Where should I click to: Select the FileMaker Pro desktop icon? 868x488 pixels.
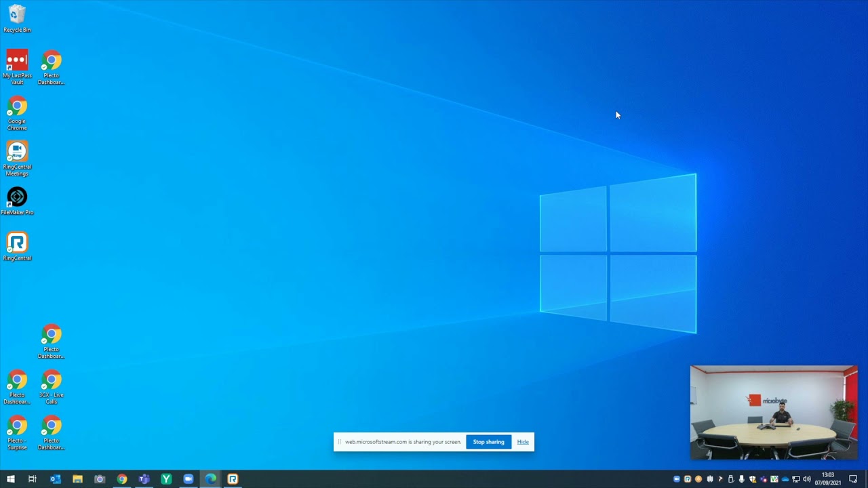click(x=17, y=201)
